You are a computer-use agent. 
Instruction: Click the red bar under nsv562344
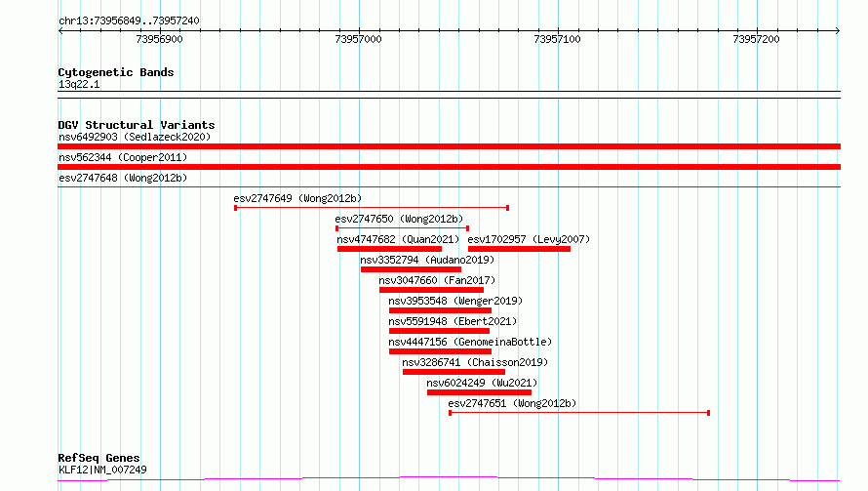tap(449, 167)
